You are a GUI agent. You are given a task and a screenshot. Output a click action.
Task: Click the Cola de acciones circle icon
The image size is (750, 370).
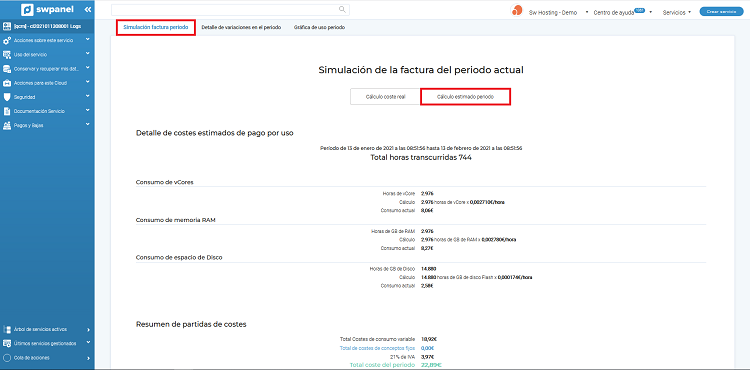[x=7, y=358]
